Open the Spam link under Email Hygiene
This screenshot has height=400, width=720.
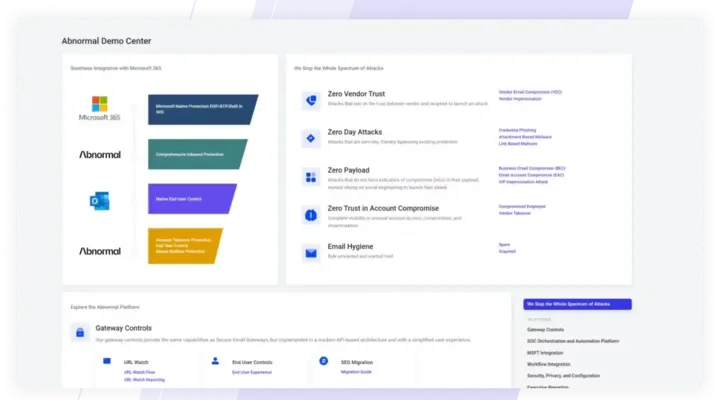[x=504, y=244]
